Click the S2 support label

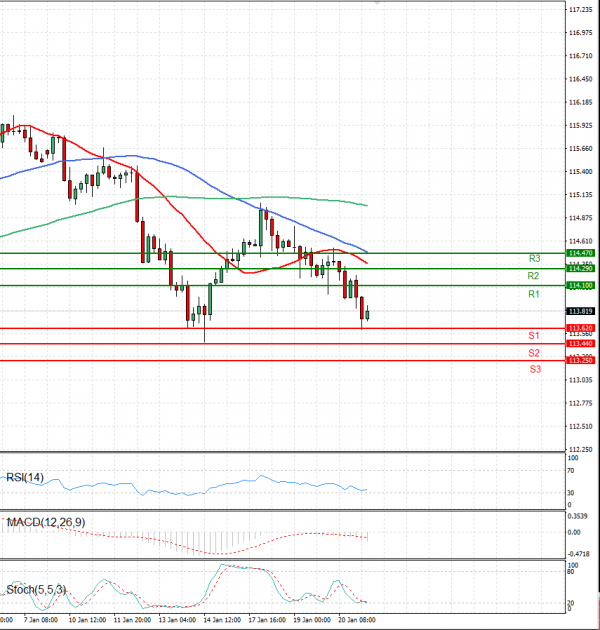point(534,353)
